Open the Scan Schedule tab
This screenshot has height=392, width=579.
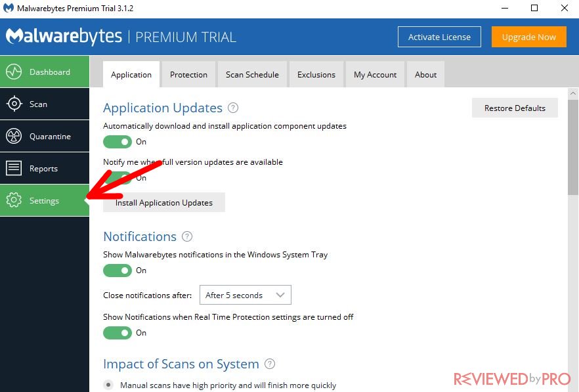click(x=252, y=74)
